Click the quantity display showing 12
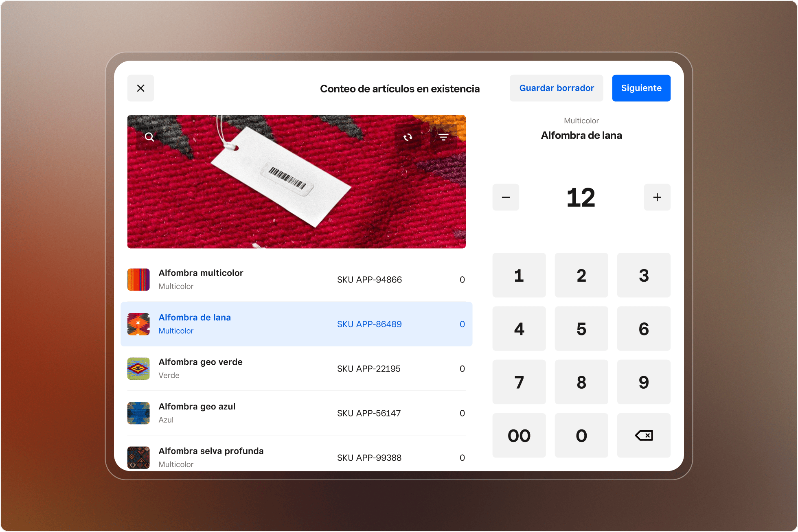 point(581,197)
